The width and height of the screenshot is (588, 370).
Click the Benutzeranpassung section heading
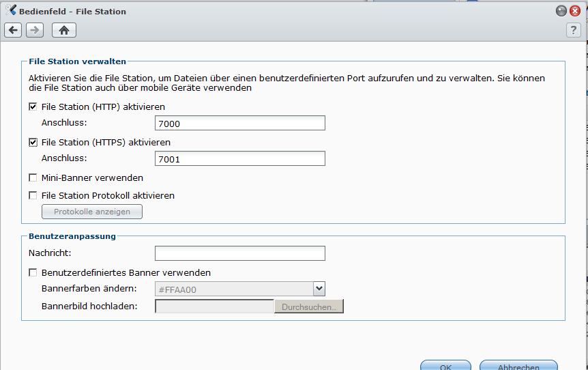click(72, 236)
